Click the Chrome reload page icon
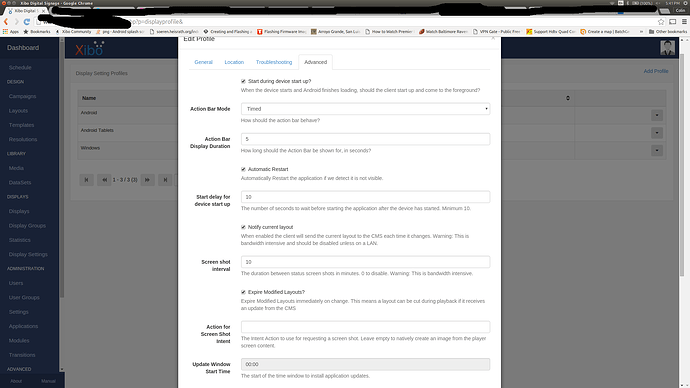690x388 pixels. (27, 22)
